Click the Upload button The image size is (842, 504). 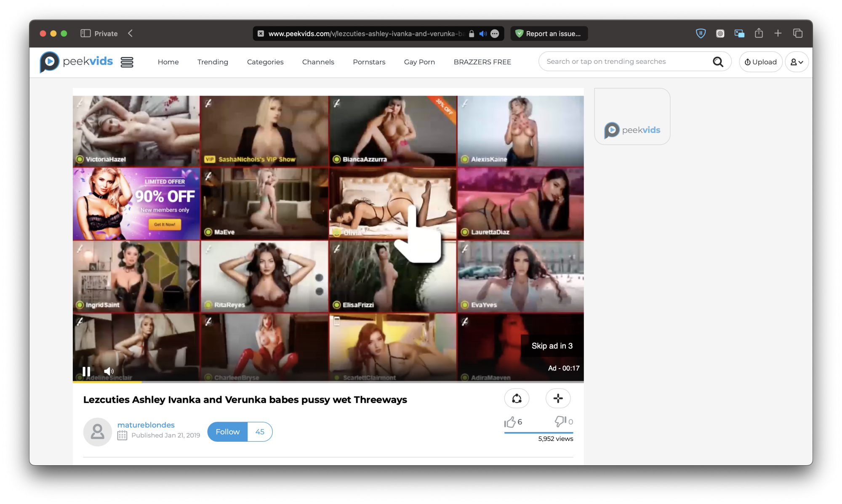[x=760, y=62]
